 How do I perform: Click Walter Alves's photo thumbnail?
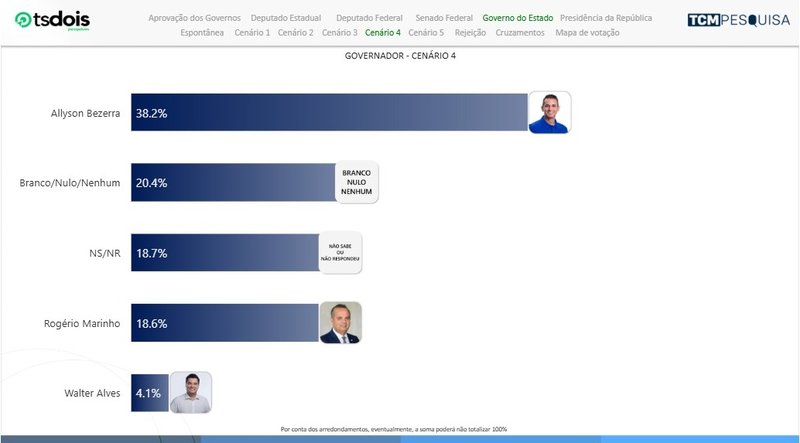click(x=191, y=392)
